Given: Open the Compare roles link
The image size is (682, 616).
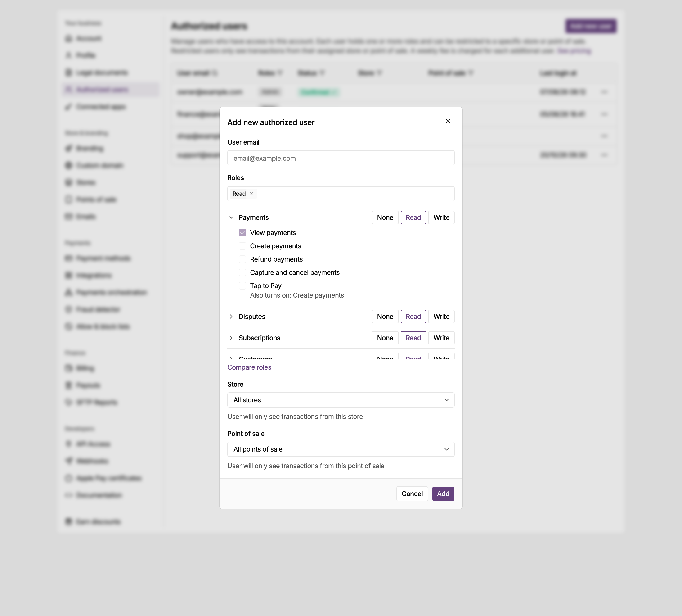Looking at the screenshot, I should pos(249,367).
